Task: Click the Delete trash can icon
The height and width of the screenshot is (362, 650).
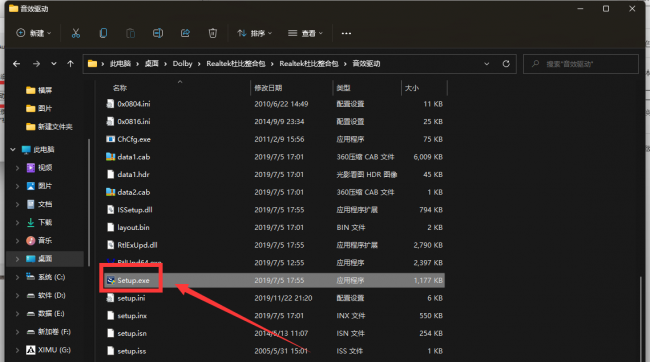Action: click(x=213, y=33)
